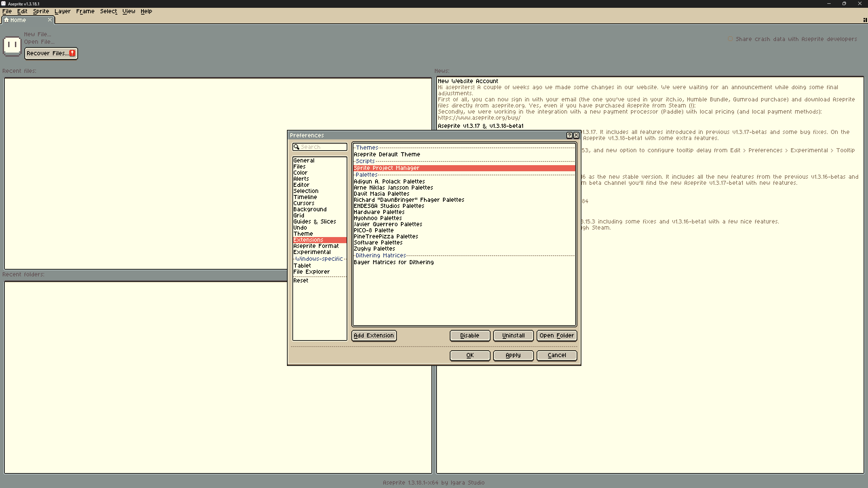Select the Experimental preferences section
The image size is (868, 488).
click(320, 252)
